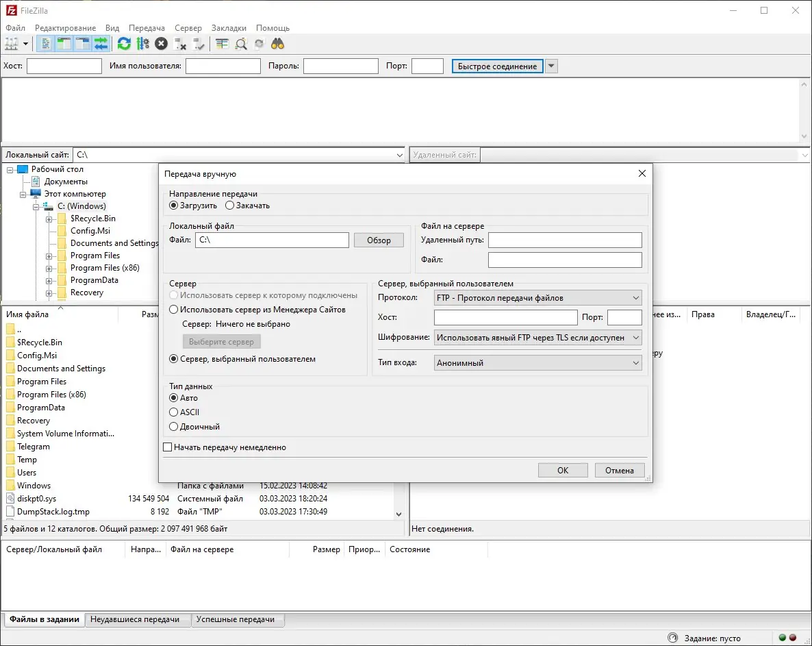812x646 pixels.
Task: Open the Сервер menu
Action: [188, 28]
